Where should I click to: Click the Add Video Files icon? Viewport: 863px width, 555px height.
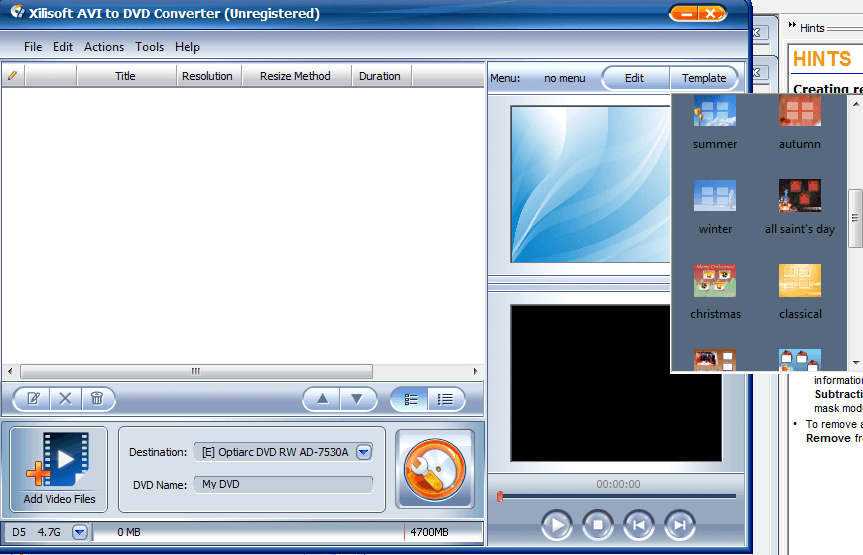pyautogui.click(x=59, y=469)
